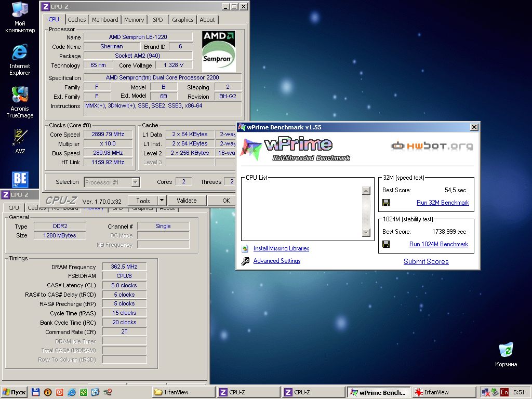532x399 pixels.
Task: Click the CPU-Z title bar icon
Action: coord(46,6)
